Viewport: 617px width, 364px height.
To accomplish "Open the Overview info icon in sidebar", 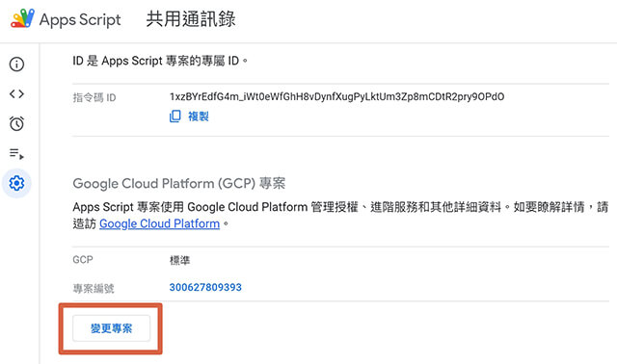I will [x=16, y=65].
